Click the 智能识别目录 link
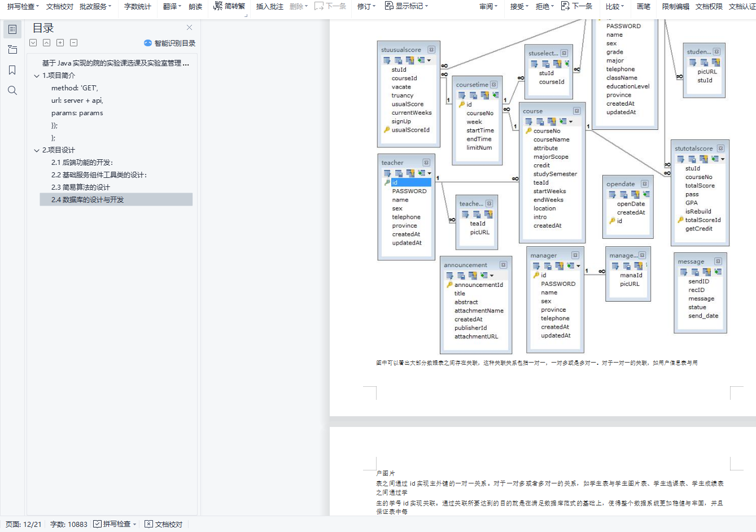This screenshot has width=756, height=532. pyautogui.click(x=175, y=43)
